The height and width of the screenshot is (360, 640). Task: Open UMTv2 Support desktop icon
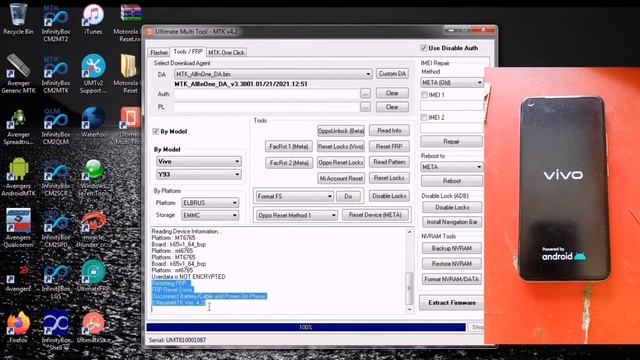pos(93,74)
